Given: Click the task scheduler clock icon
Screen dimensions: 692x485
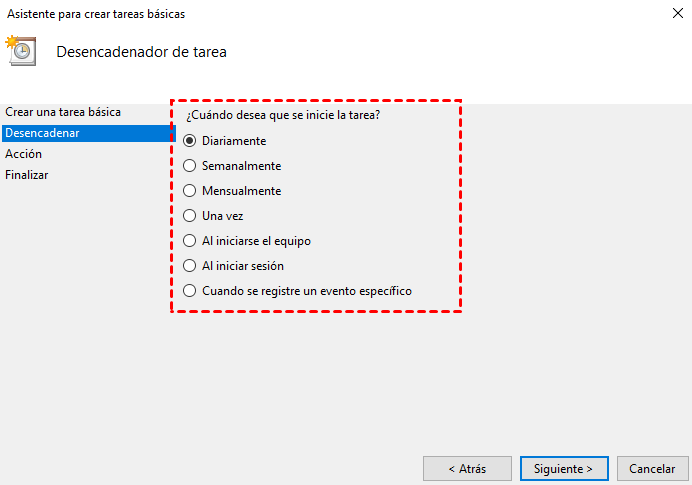Looking at the screenshot, I should click(23, 53).
